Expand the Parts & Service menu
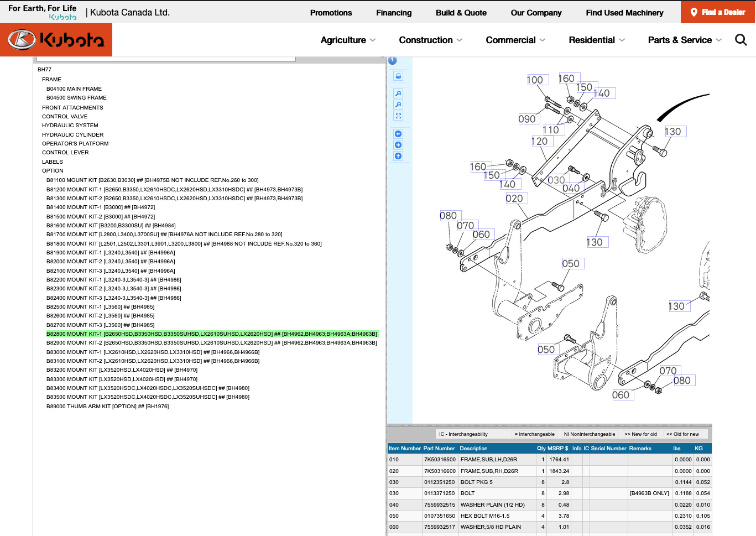The width and height of the screenshot is (756, 536). pyautogui.click(x=685, y=40)
